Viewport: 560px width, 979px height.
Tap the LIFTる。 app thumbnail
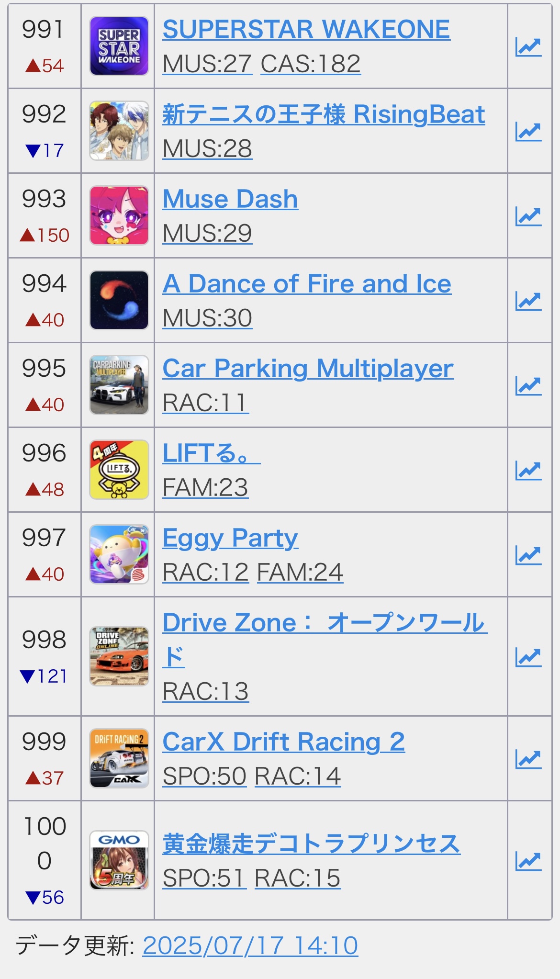pyautogui.click(x=119, y=470)
